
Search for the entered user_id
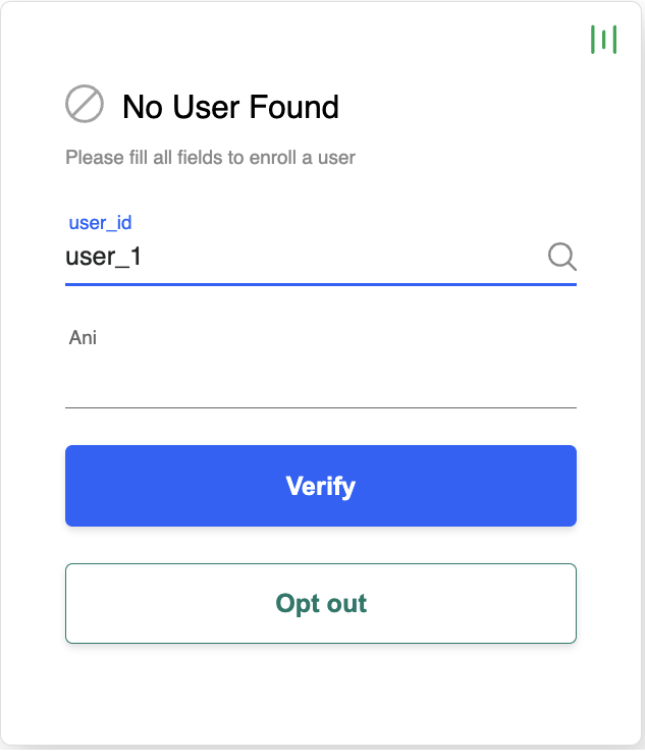click(562, 257)
